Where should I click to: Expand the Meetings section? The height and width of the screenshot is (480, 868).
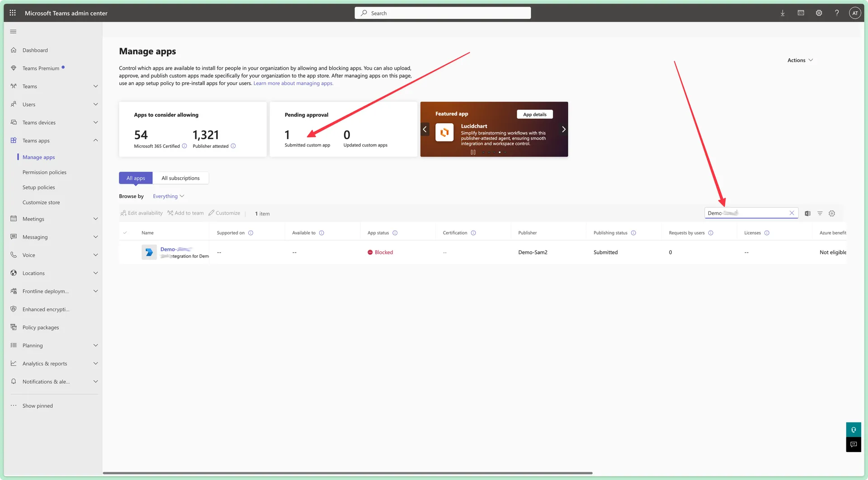(95, 219)
